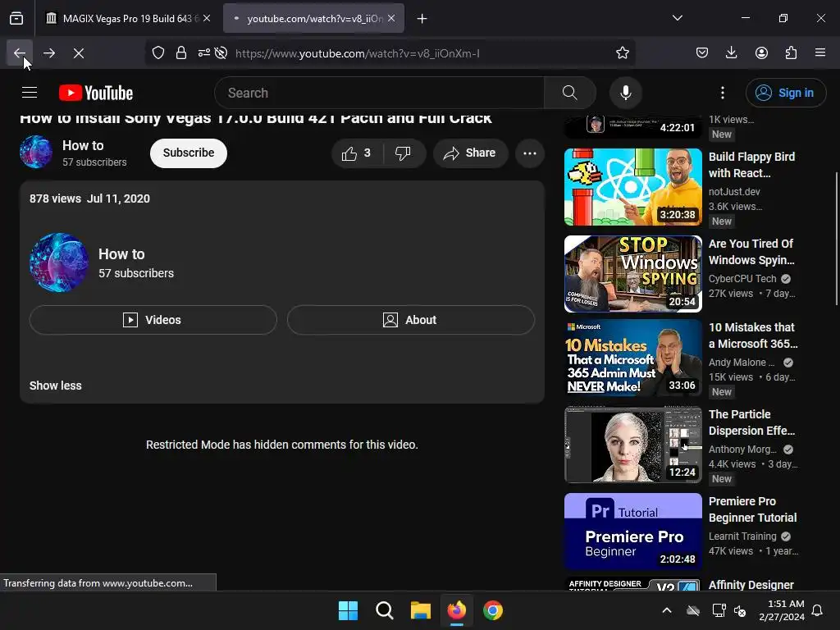Open Premiere Pro Beginner Tutorial title

point(753,509)
